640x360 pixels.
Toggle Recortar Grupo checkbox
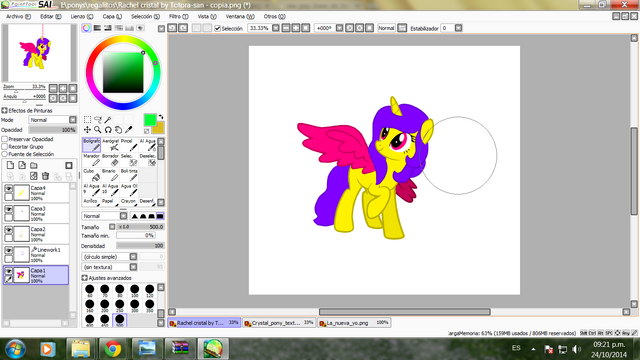tap(5, 147)
